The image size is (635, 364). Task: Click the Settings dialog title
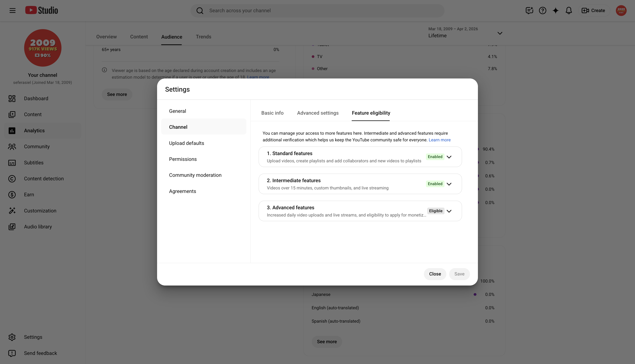coord(177,89)
